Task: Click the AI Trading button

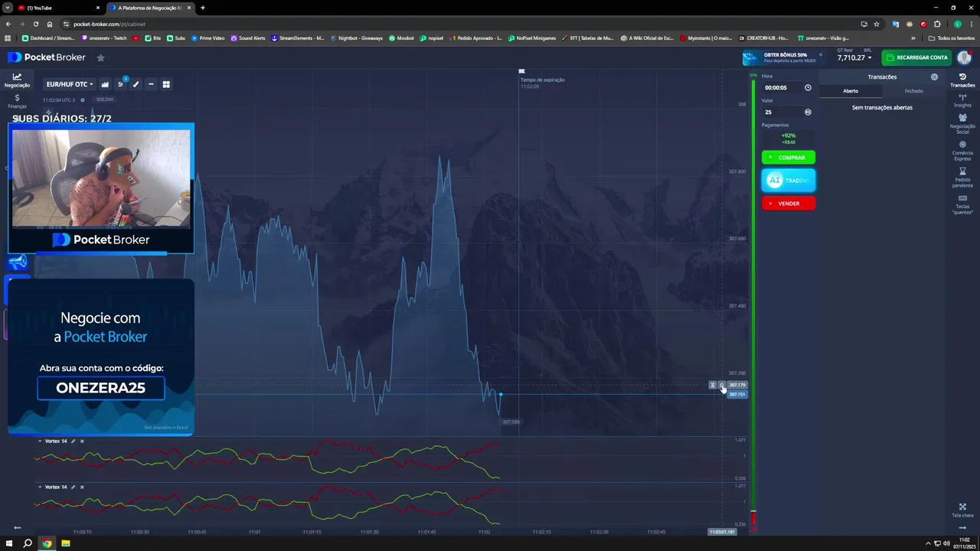Action: point(789,181)
